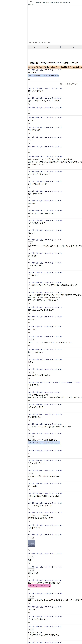Reply to post 0025 あーこれな
The width and height of the screenshot is (82, 644).
pos(29,333)
